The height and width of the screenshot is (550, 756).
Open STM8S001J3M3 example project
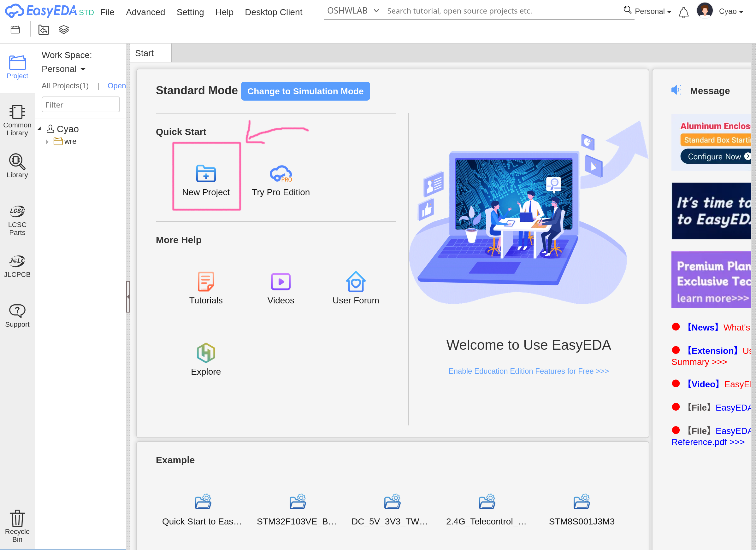tap(582, 510)
